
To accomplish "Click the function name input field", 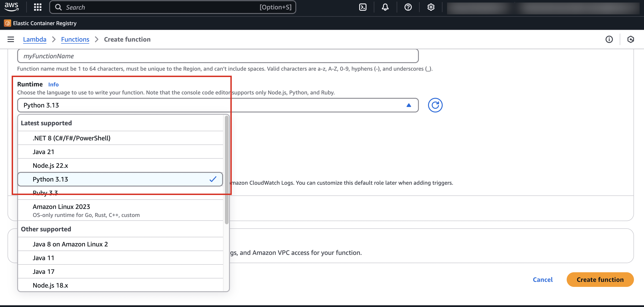I will [218, 56].
